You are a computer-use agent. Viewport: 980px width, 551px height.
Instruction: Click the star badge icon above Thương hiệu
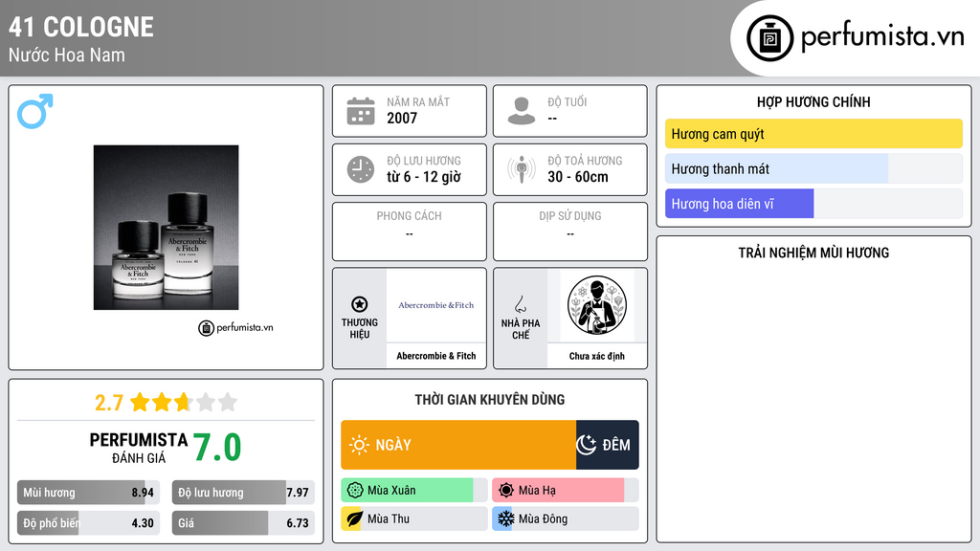(360, 304)
